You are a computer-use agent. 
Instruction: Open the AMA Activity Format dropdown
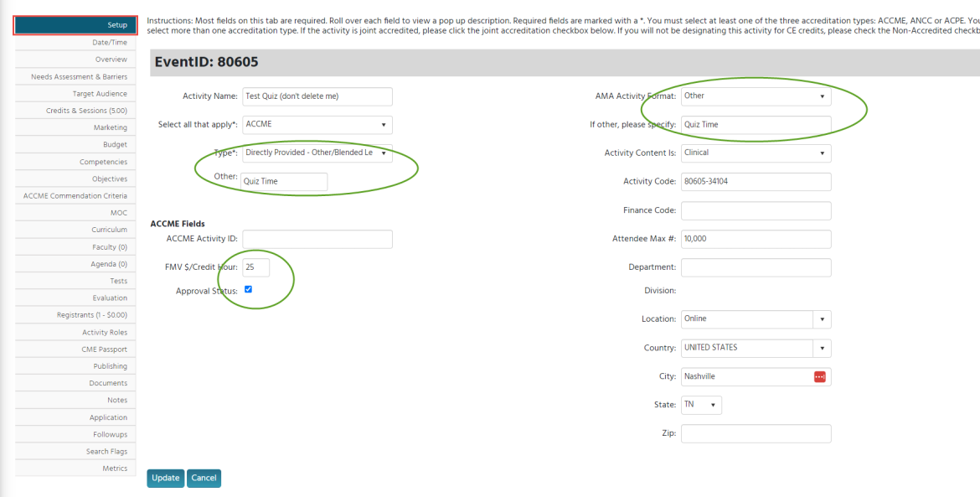click(x=756, y=96)
